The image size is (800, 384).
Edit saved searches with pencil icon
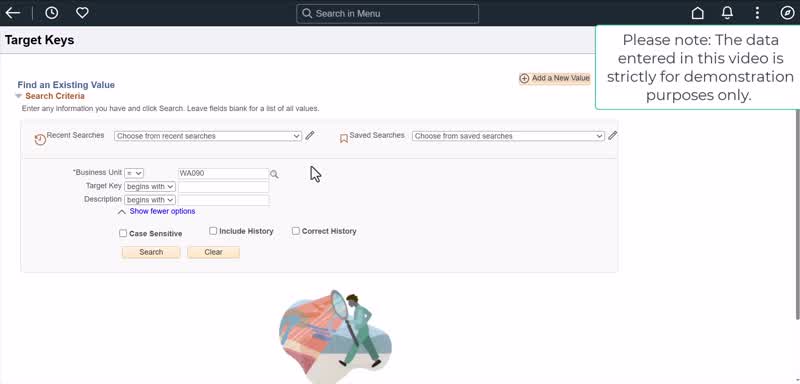pyautogui.click(x=613, y=136)
